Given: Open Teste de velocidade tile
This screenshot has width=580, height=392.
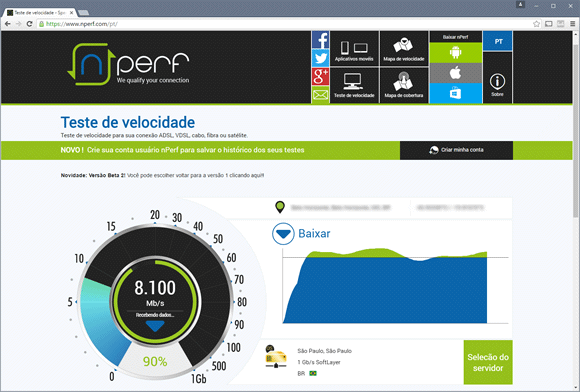Looking at the screenshot, I should 354,85.
